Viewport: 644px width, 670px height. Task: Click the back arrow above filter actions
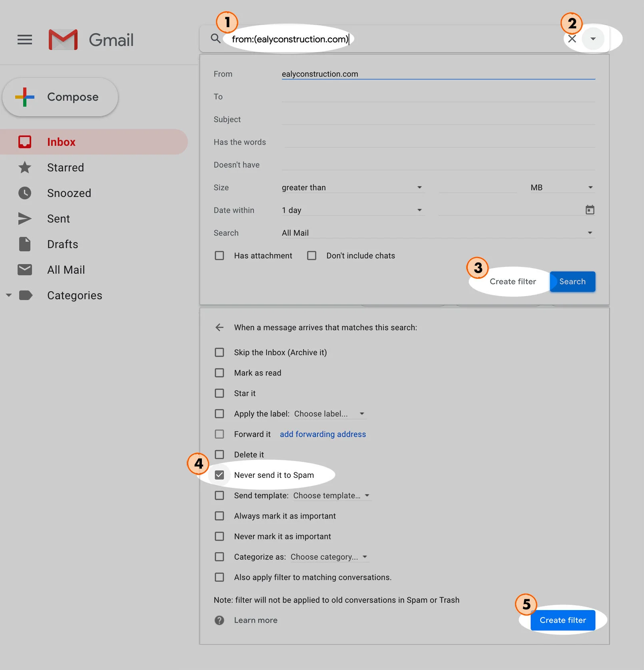click(219, 327)
